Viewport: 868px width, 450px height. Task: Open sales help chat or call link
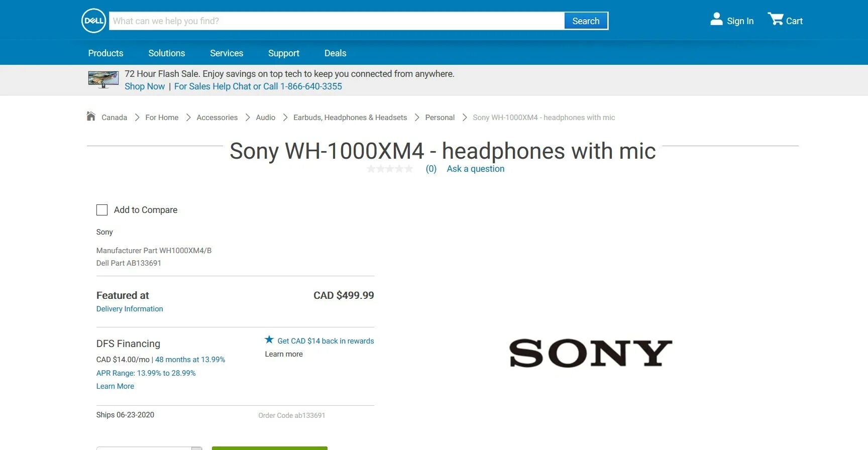tap(258, 86)
